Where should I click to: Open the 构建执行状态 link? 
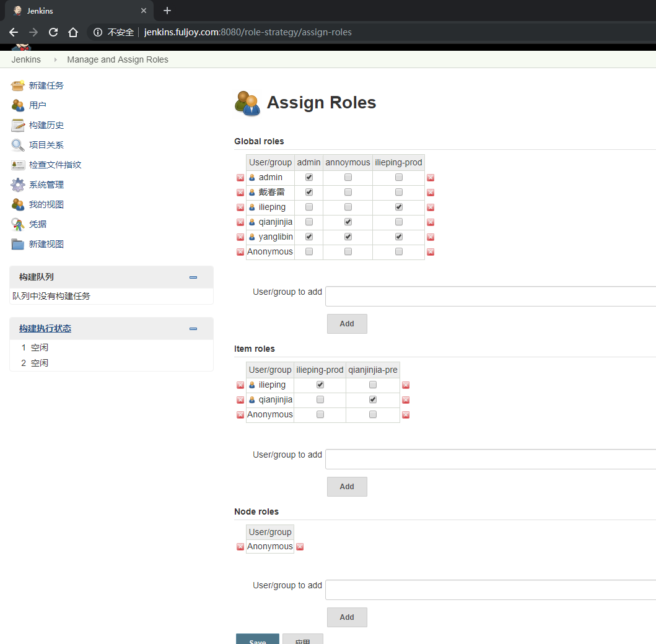[x=45, y=329]
